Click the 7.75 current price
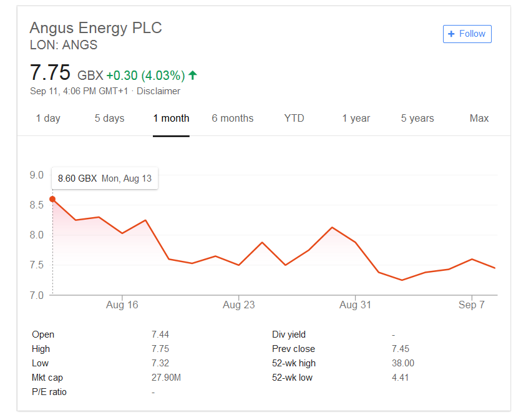Image resolution: width=526 pixels, height=420 pixels. pos(50,72)
